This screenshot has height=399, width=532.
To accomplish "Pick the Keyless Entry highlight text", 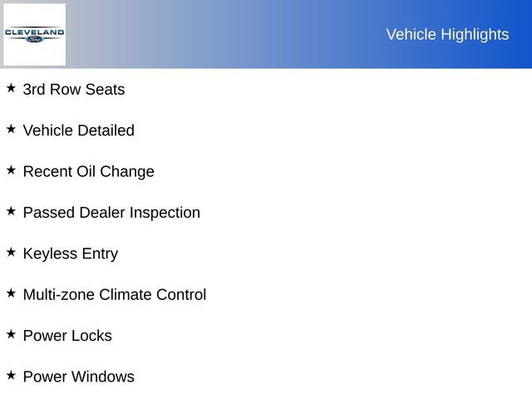I will [x=71, y=254].
